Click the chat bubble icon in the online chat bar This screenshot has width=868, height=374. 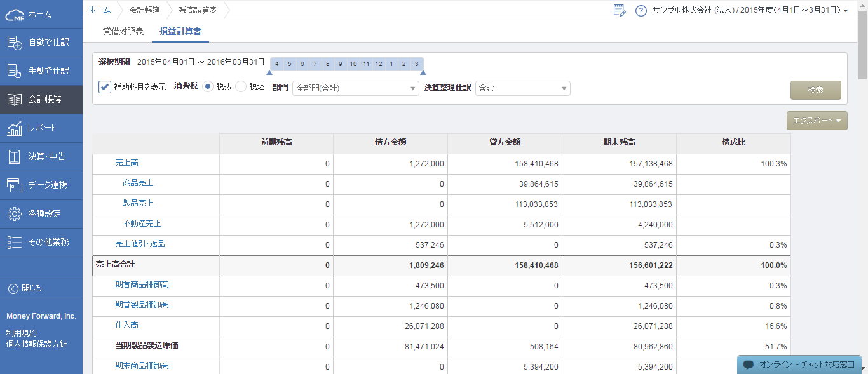point(749,364)
